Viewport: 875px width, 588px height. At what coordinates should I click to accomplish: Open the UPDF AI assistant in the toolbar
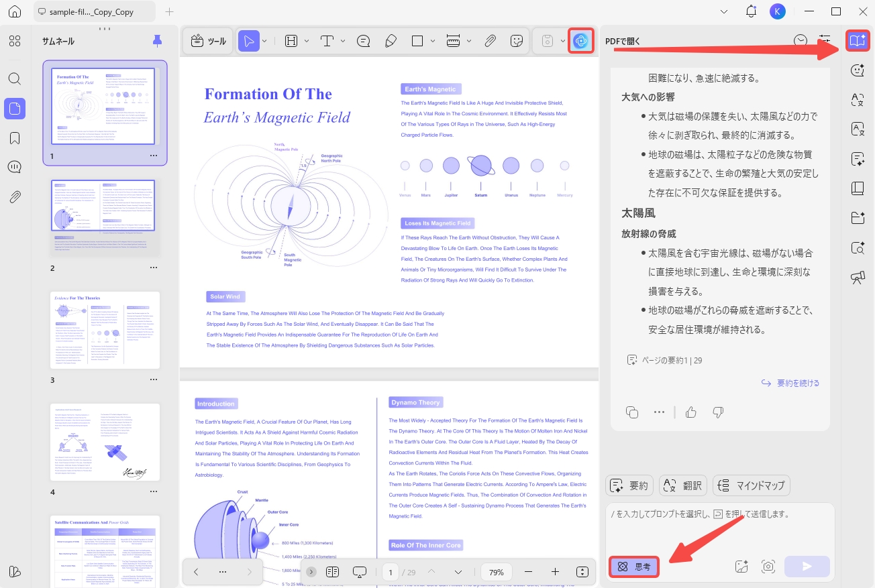pos(581,41)
